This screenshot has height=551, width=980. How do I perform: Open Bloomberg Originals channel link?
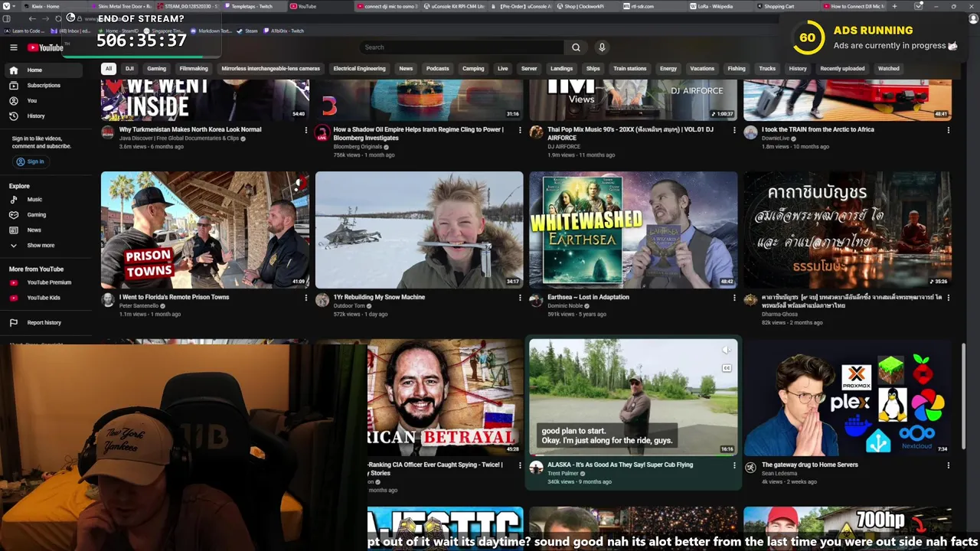pos(358,147)
